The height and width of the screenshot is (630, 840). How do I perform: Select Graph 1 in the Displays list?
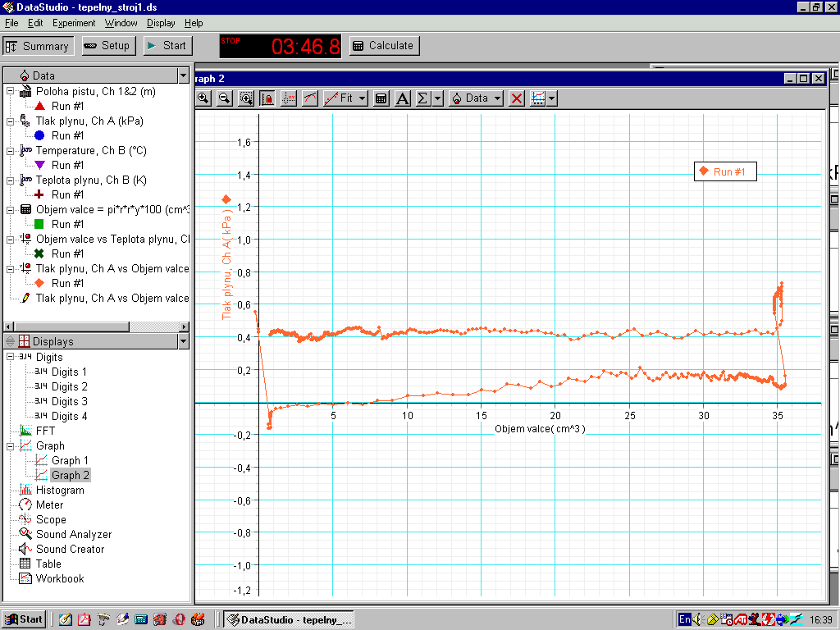tap(71, 460)
